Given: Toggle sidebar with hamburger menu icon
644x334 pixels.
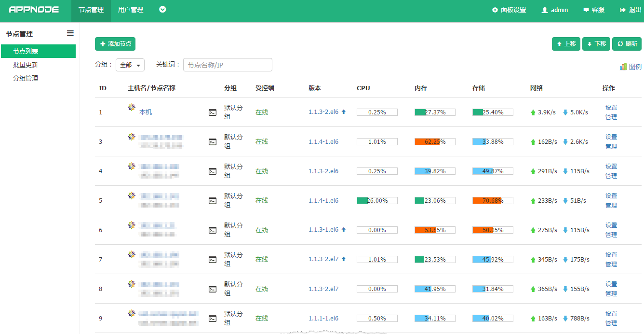Looking at the screenshot, I should click(70, 33).
